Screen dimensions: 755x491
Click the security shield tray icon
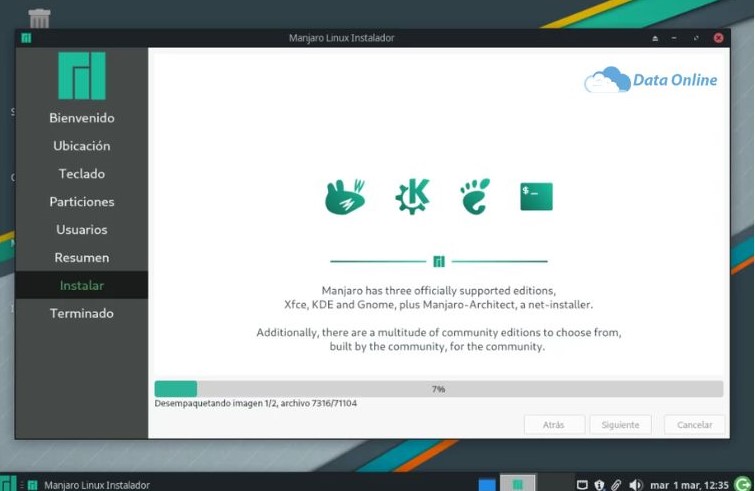click(x=599, y=485)
